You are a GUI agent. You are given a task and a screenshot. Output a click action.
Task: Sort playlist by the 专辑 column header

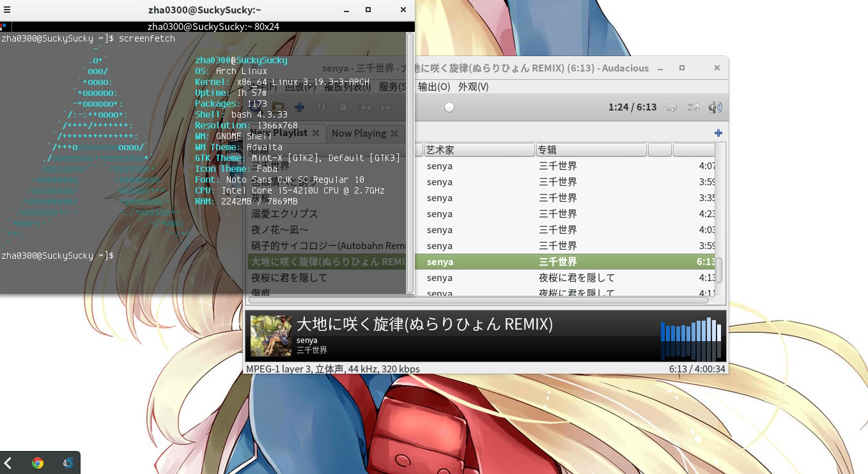591,149
